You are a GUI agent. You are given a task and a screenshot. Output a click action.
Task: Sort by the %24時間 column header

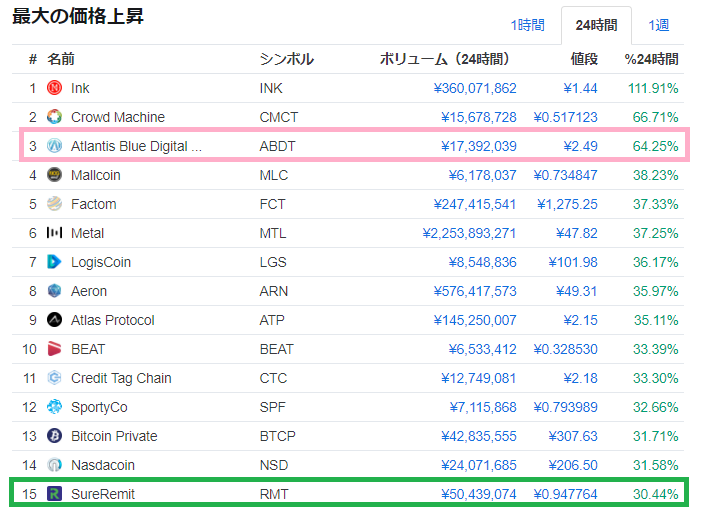pos(651,59)
